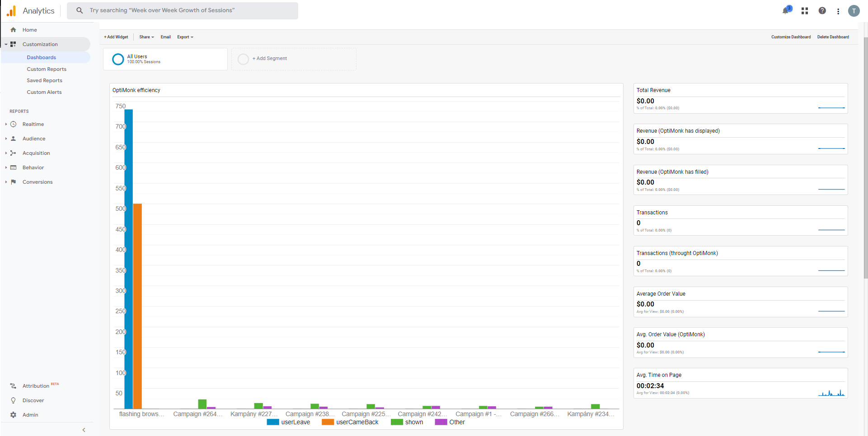This screenshot has width=868, height=436.
Task: Click the empty Add Segment circle
Action: tap(243, 59)
